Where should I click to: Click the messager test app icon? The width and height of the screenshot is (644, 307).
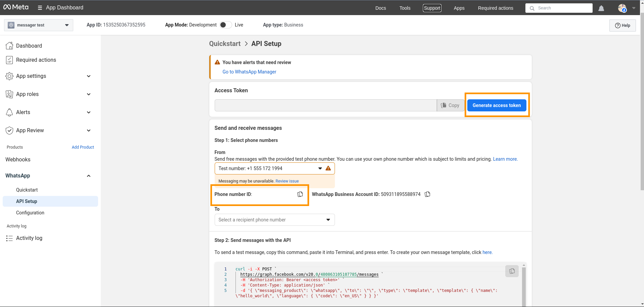tap(11, 25)
